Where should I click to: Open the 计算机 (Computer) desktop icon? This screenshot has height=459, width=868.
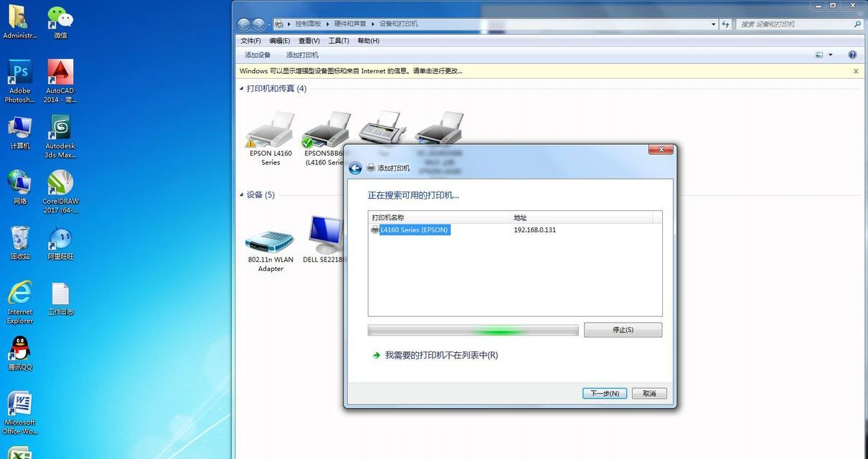coord(20,132)
